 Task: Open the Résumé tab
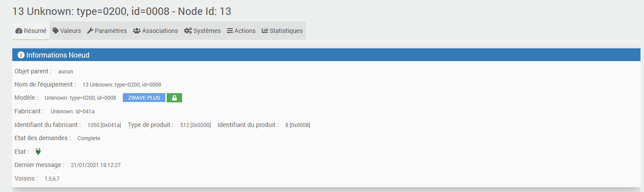[x=31, y=31]
